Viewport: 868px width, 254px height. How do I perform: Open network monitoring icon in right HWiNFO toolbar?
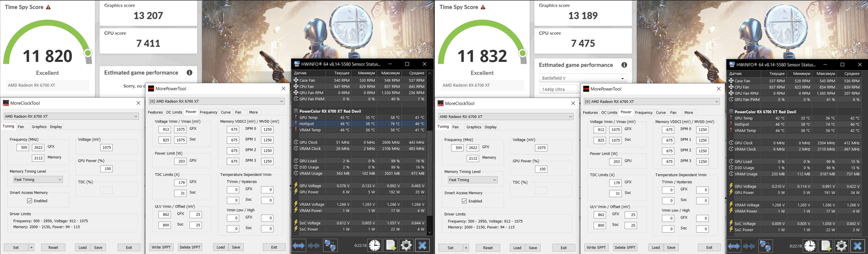(x=765, y=246)
